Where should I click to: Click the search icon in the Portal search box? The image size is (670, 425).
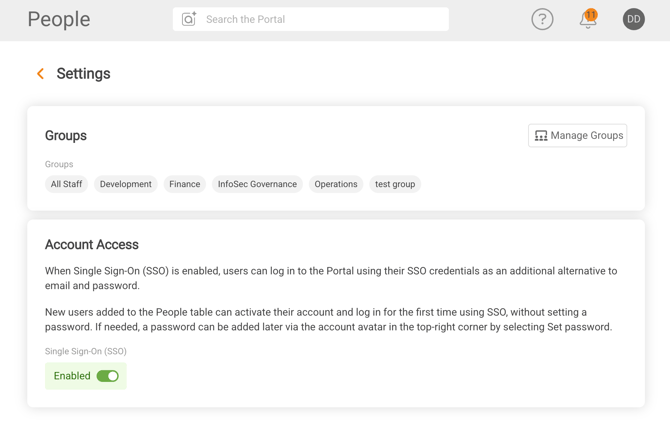coord(189,19)
